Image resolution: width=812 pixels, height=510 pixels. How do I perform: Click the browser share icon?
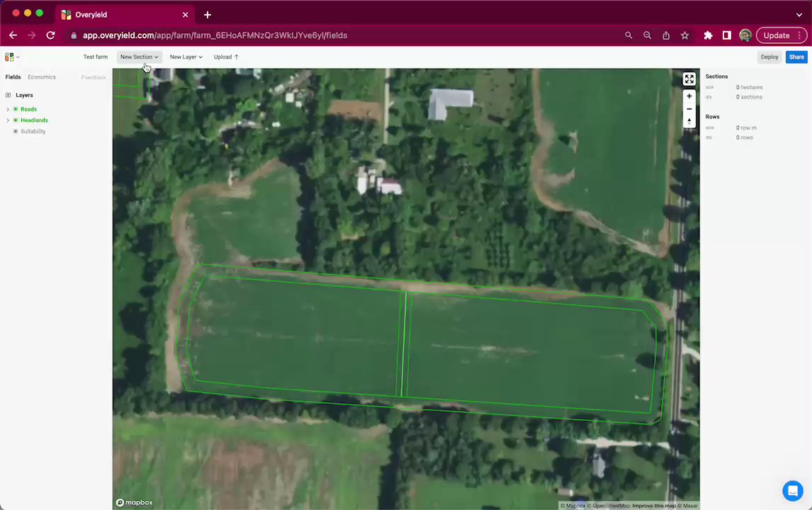pos(666,35)
